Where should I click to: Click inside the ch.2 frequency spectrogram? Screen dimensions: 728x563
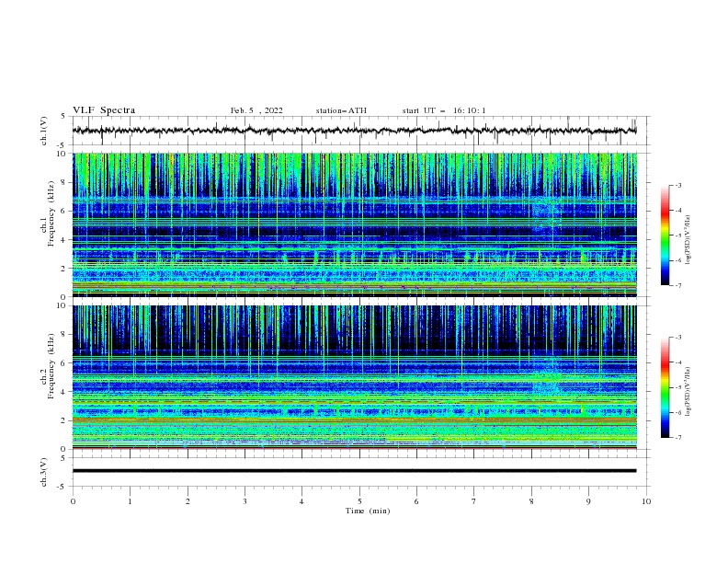354,377
